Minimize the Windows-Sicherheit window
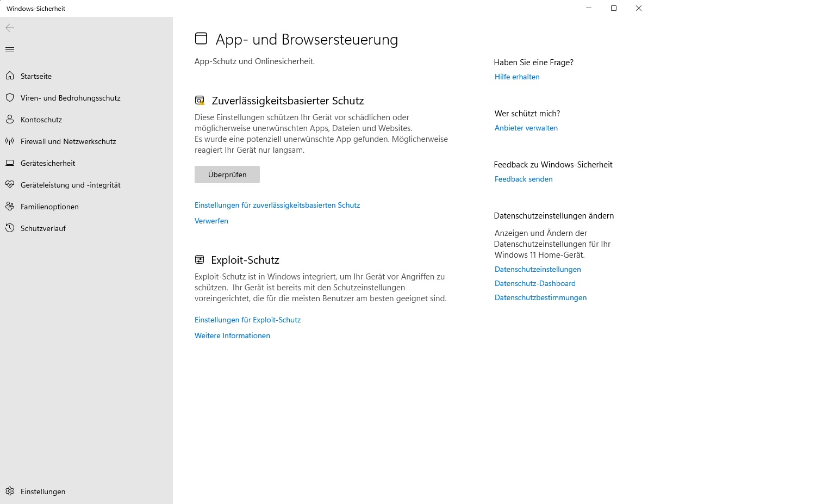This screenshot has width=835, height=504. point(589,8)
